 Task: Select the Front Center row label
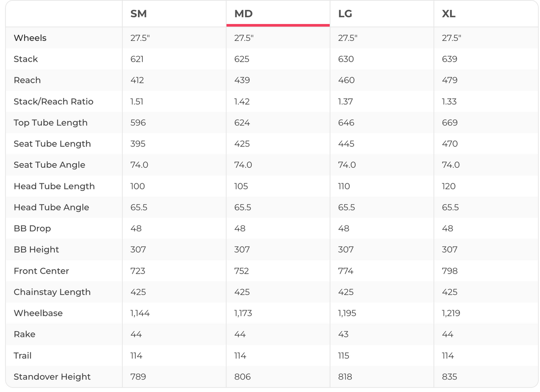pyautogui.click(x=41, y=271)
